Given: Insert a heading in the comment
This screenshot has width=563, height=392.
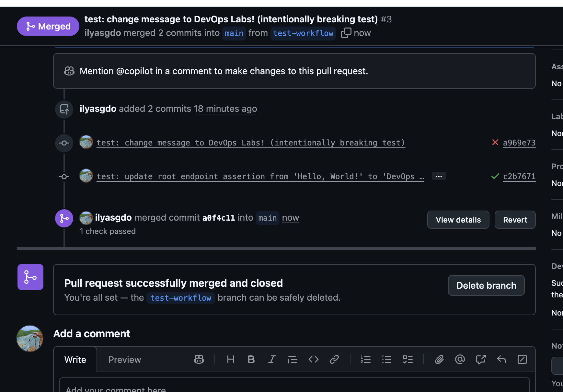Looking at the screenshot, I should (x=230, y=359).
